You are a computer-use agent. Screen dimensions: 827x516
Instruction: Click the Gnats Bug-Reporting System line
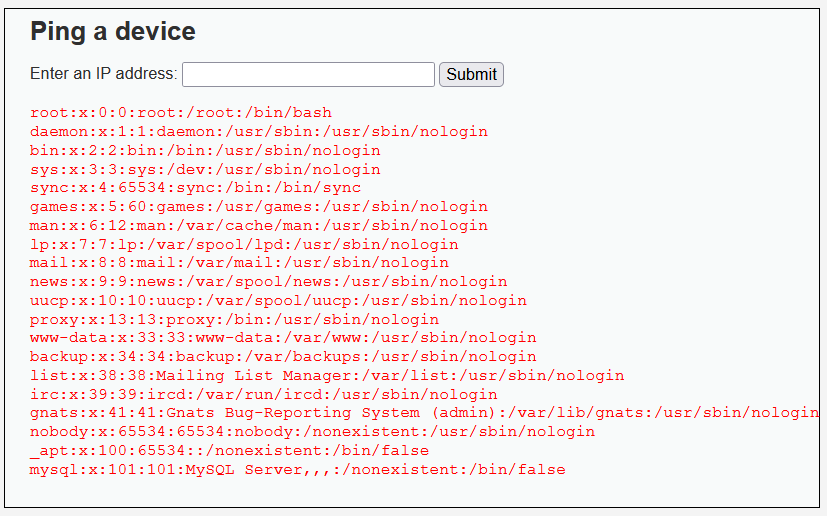coord(424,413)
